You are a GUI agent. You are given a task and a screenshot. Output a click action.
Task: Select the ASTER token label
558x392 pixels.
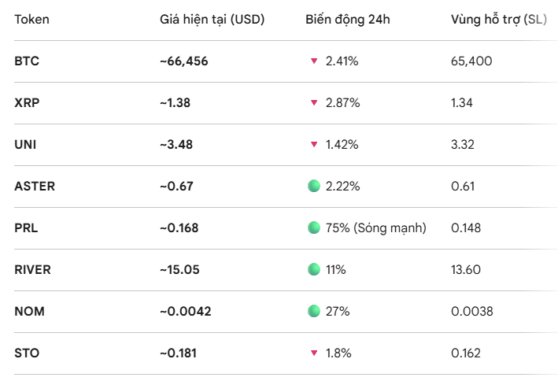[35, 187]
